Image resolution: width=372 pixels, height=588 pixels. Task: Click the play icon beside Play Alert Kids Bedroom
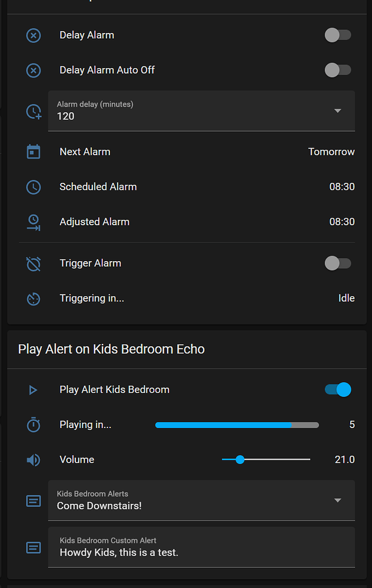click(34, 390)
